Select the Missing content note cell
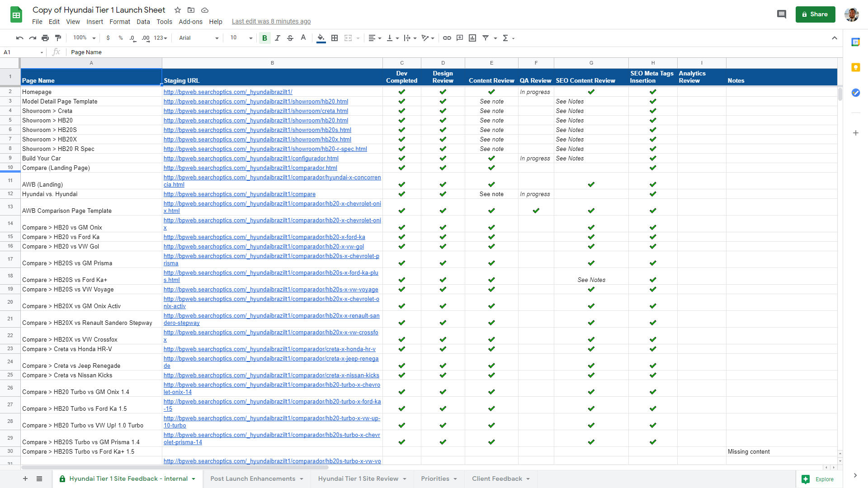The width and height of the screenshot is (868, 488). [x=782, y=452]
